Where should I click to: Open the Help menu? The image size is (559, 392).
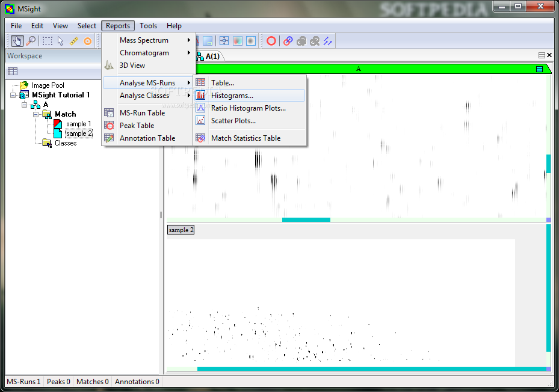tap(174, 26)
